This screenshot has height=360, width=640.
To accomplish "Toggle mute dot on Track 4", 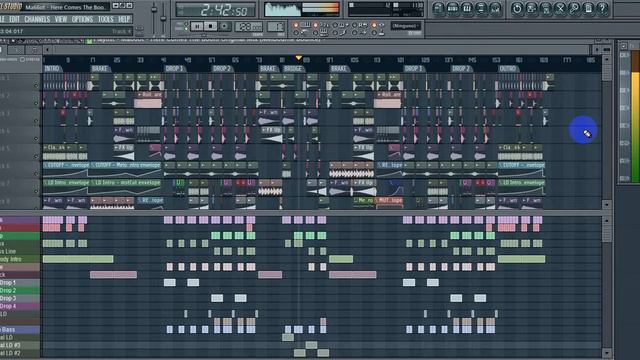I will 36,139.
